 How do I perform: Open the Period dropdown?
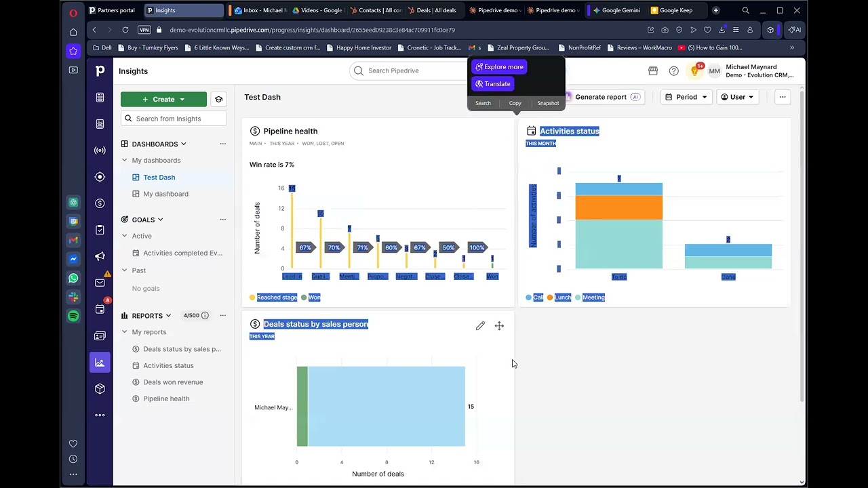tap(686, 97)
